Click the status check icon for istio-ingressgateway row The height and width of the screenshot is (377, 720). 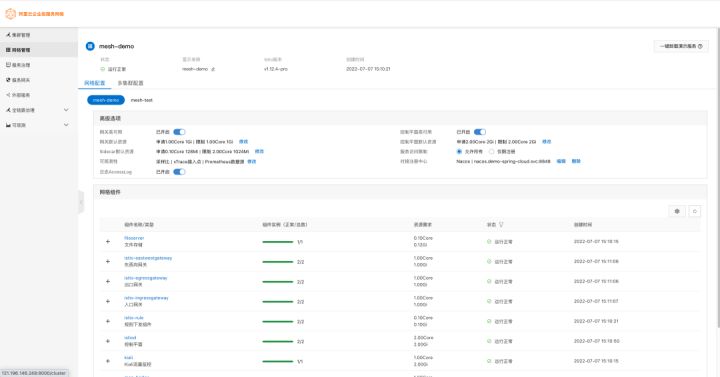coord(489,301)
